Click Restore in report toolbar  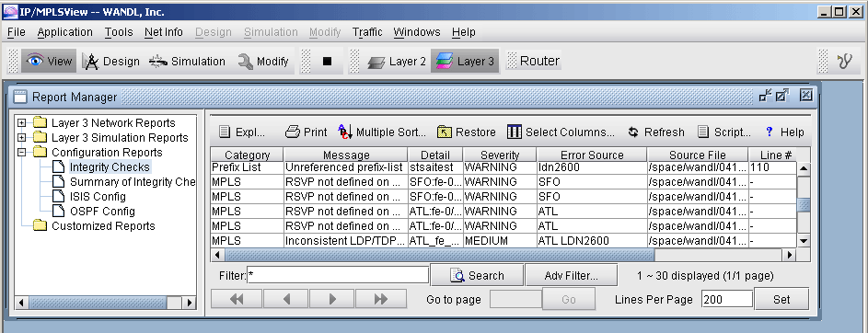pos(467,132)
